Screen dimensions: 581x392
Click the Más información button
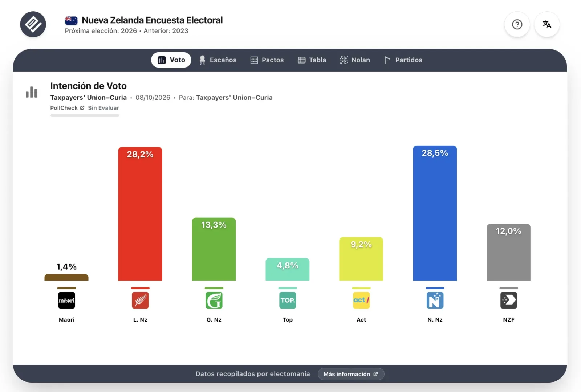click(351, 374)
